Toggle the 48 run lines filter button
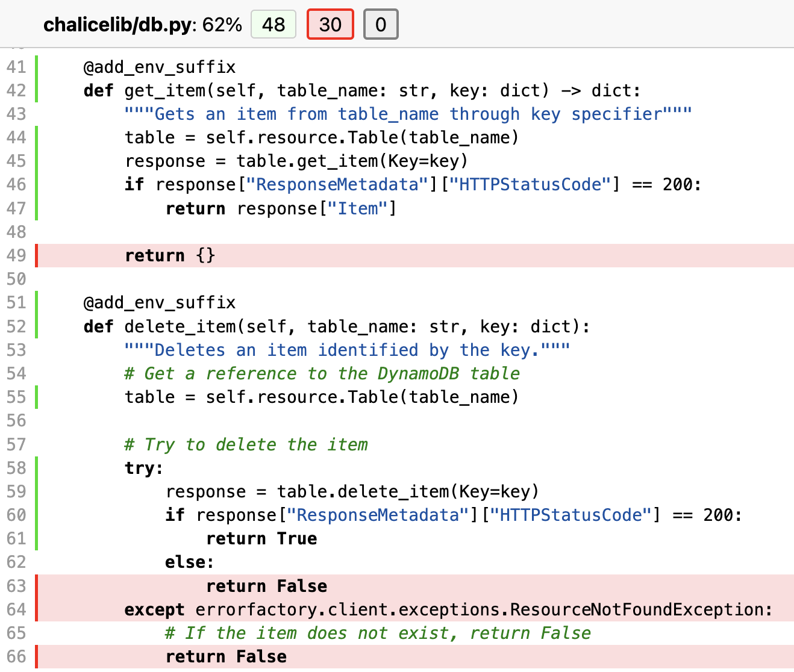 (x=274, y=25)
